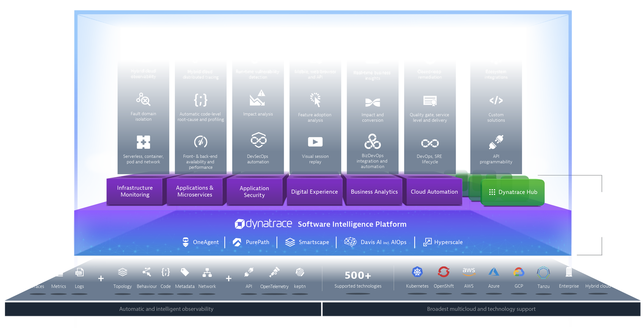Click the Topology layers icon

coord(122,272)
